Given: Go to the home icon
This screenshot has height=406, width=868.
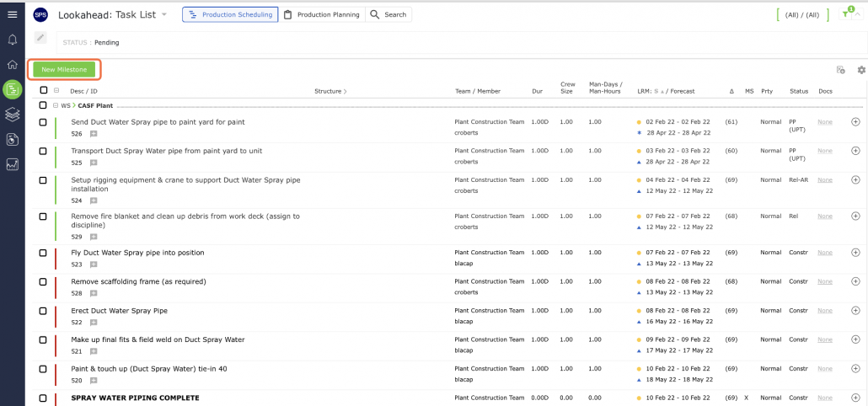Looking at the screenshot, I should pos(12,65).
